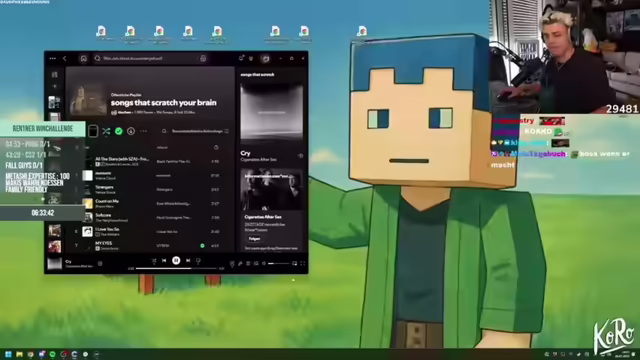Download the playlist with the download arrow icon

131,131
